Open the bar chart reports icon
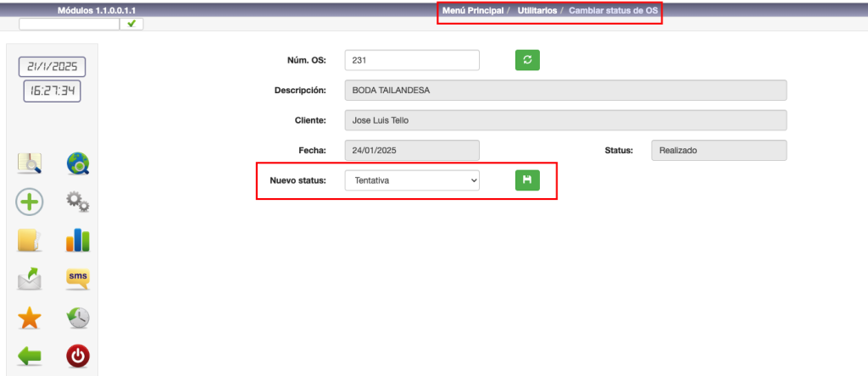The height and width of the screenshot is (376, 868). (x=78, y=241)
